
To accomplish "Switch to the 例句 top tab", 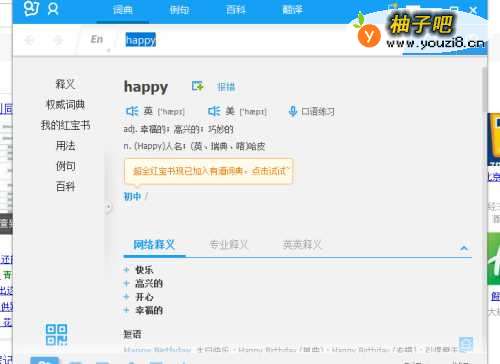I will click(179, 10).
